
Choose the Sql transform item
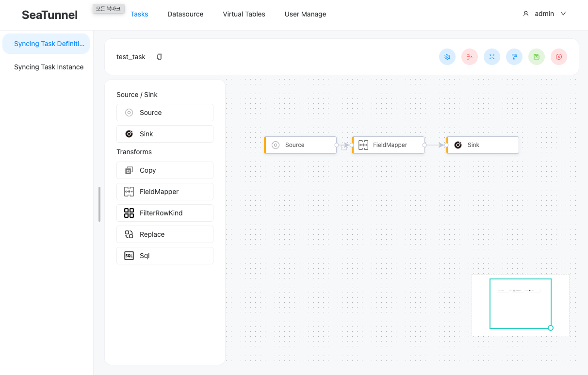point(165,256)
